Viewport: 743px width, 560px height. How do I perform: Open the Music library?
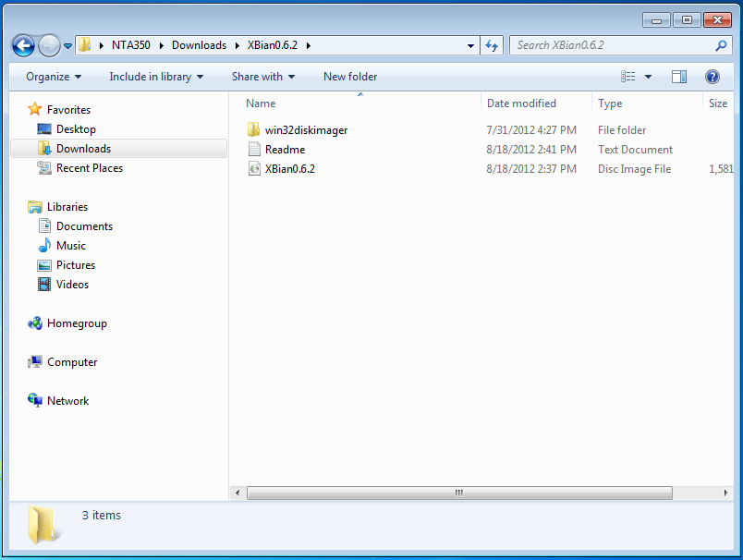pos(70,246)
